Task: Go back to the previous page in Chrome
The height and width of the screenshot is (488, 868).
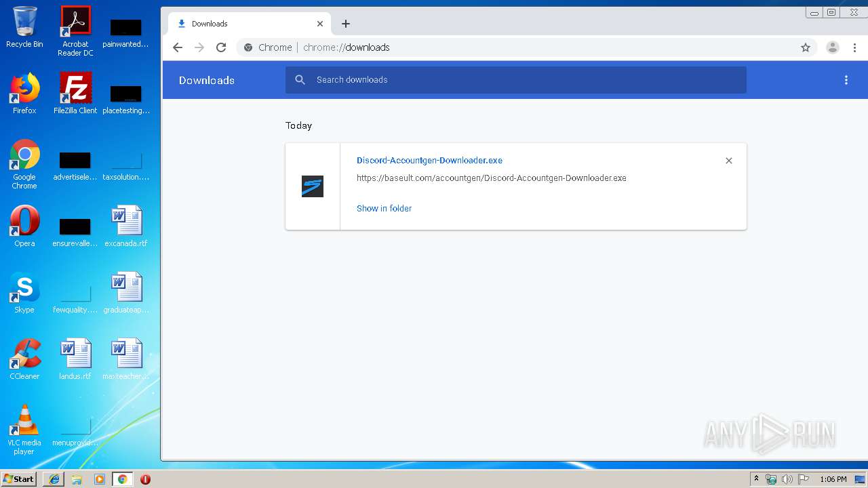Action: [178, 47]
